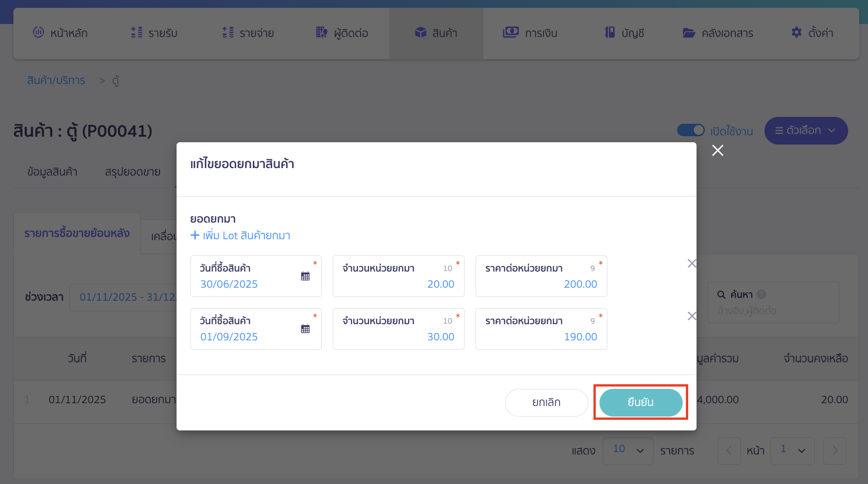Open calendar picker for date 30/06/2025
This screenshot has width=868, height=484.
[306, 276]
